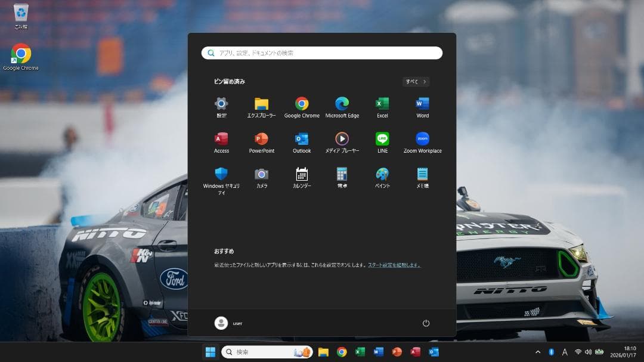644x362 pixels.
Task: Open the volume icon in the taskbar
Action: coord(589,351)
